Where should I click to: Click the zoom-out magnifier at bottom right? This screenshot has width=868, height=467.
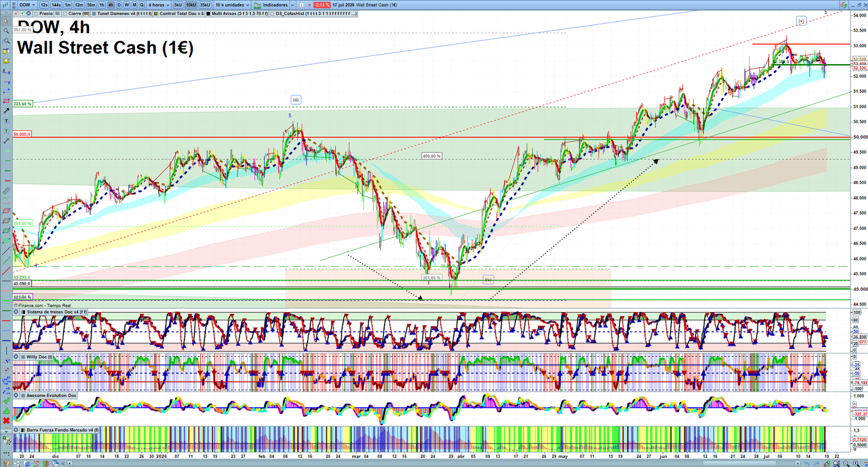point(846,464)
